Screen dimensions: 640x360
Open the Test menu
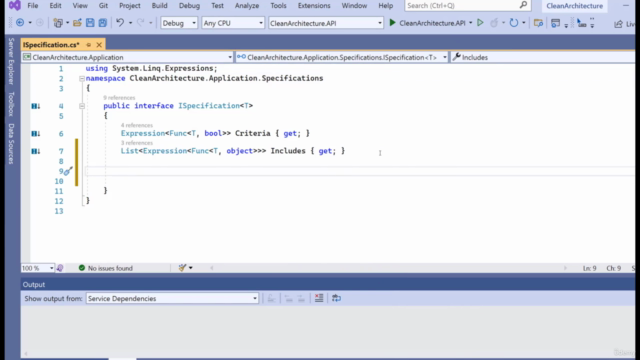(217, 6)
